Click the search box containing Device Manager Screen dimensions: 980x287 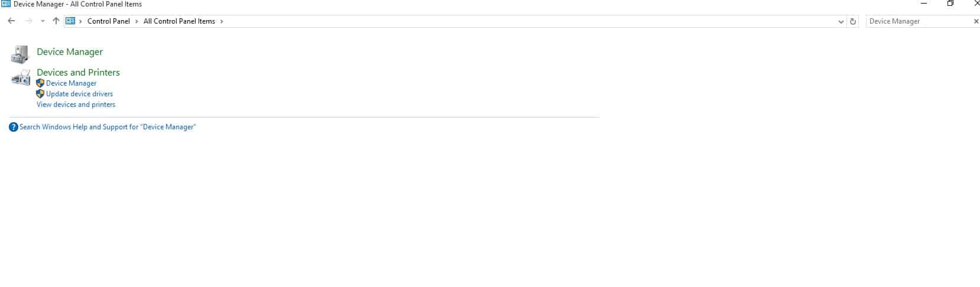point(919,21)
